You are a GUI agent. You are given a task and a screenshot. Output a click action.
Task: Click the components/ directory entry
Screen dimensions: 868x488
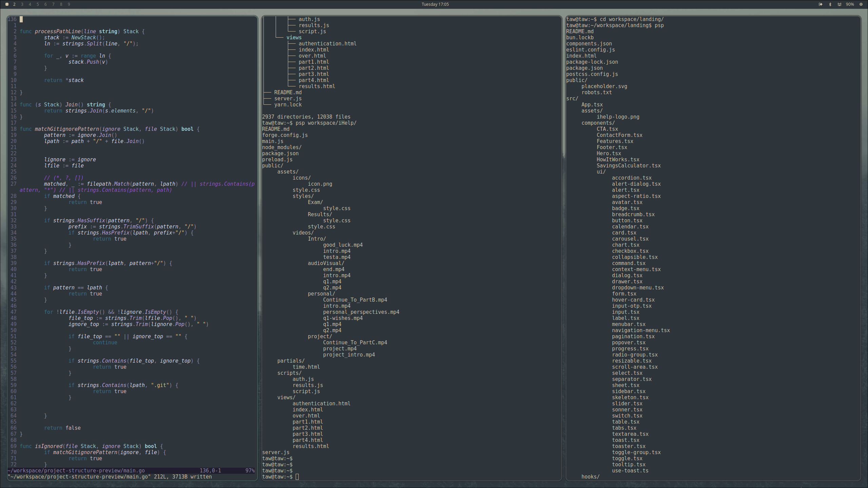click(598, 123)
